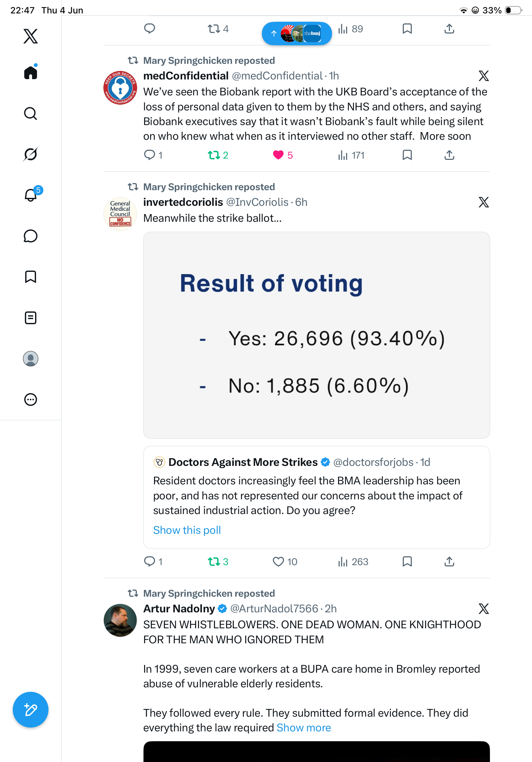Screen dimensions: 532x762
Task: Open Messages chat bubble in sidebar
Action: coord(31,236)
